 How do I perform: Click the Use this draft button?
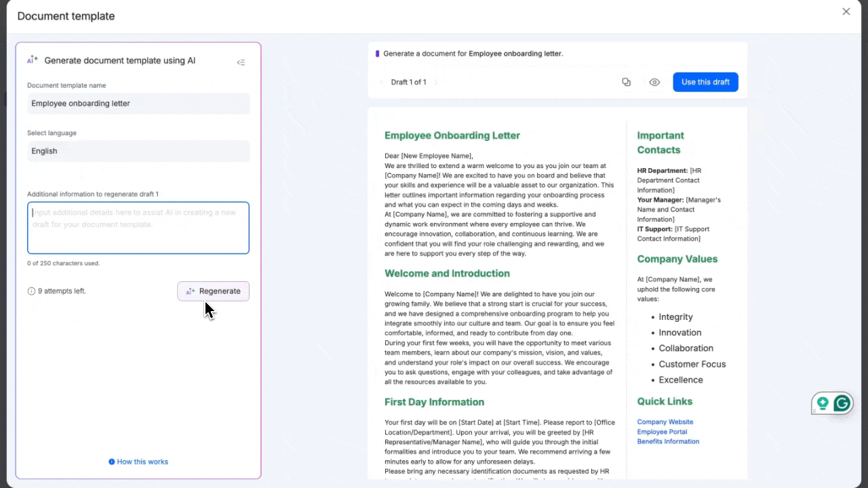click(705, 82)
